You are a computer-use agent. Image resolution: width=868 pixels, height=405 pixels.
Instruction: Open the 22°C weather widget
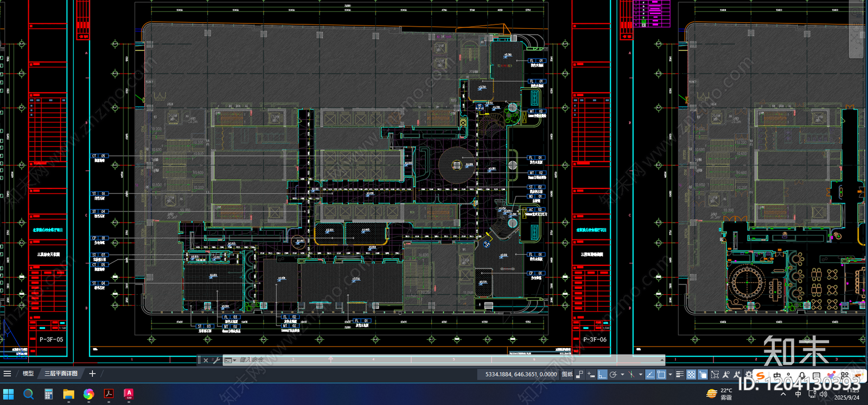click(x=720, y=394)
